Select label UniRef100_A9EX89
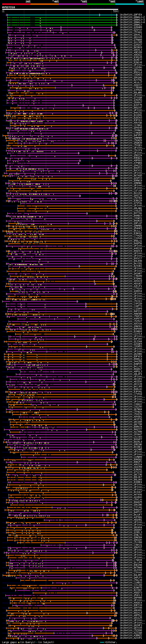Viewport: 146px width, 644px height. pyautogui.click(x=131, y=53)
